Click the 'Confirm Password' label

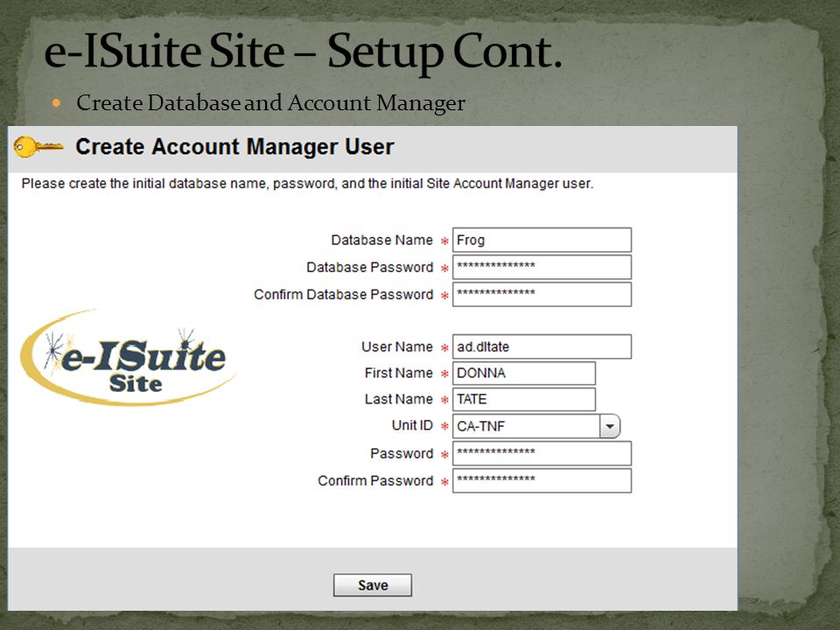(375, 481)
